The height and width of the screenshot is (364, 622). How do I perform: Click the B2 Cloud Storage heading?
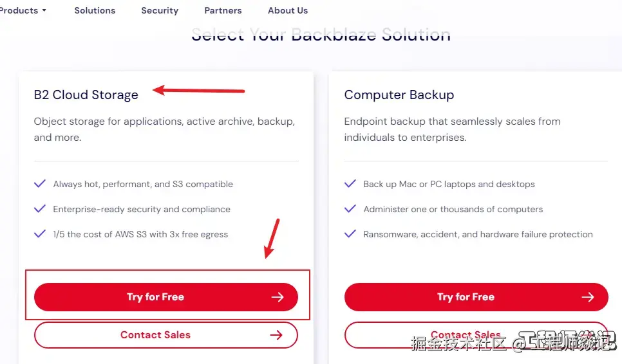(x=86, y=95)
